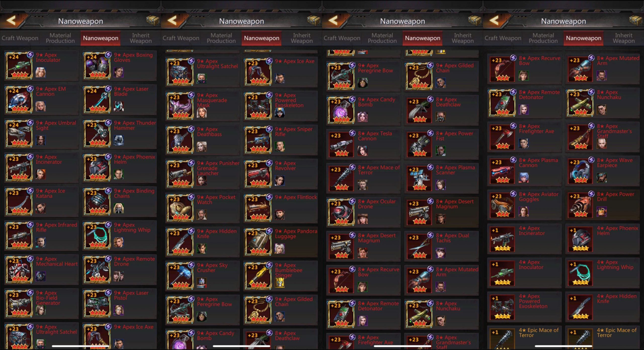Screen dimensions: 644x350
Task: Select the 8★ Apex Tesla Cannon entry
Action: 364,144
